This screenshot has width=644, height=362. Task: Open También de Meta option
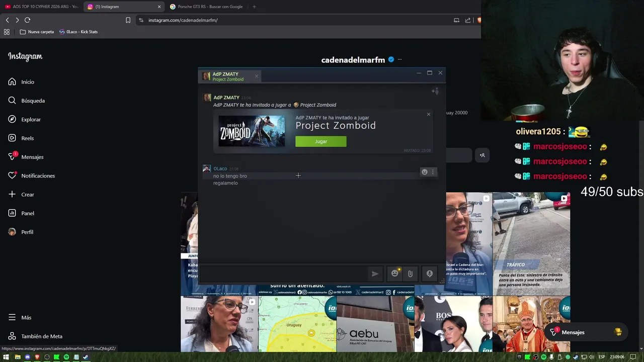tap(35, 336)
